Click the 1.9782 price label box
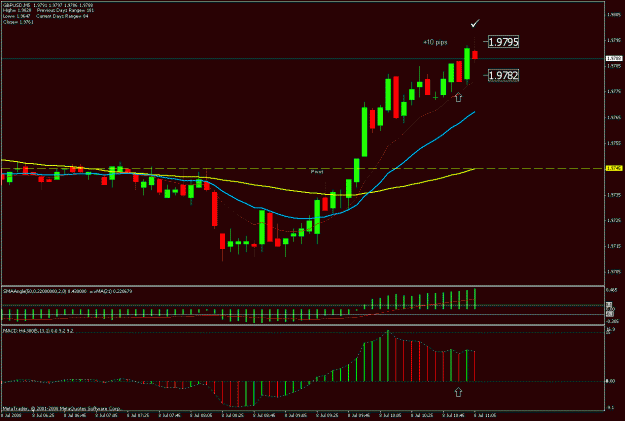The width and height of the screenshot is (625, 421). click(503, 75)
